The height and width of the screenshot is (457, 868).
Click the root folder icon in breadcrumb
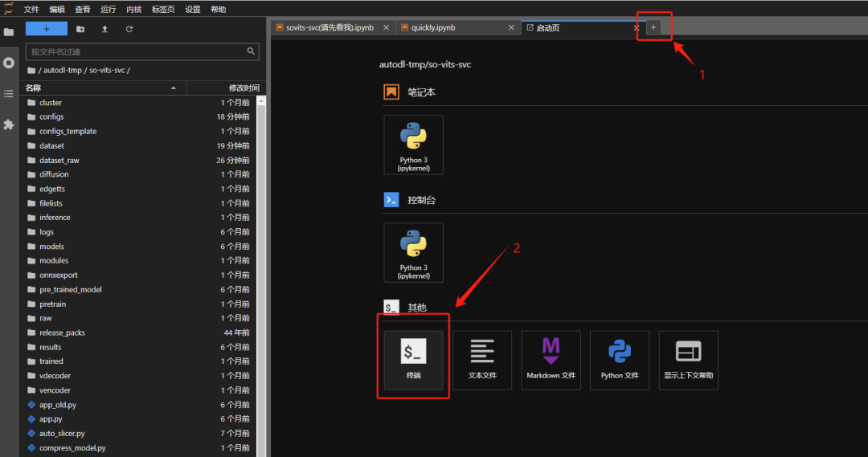[x=31, y=70]
